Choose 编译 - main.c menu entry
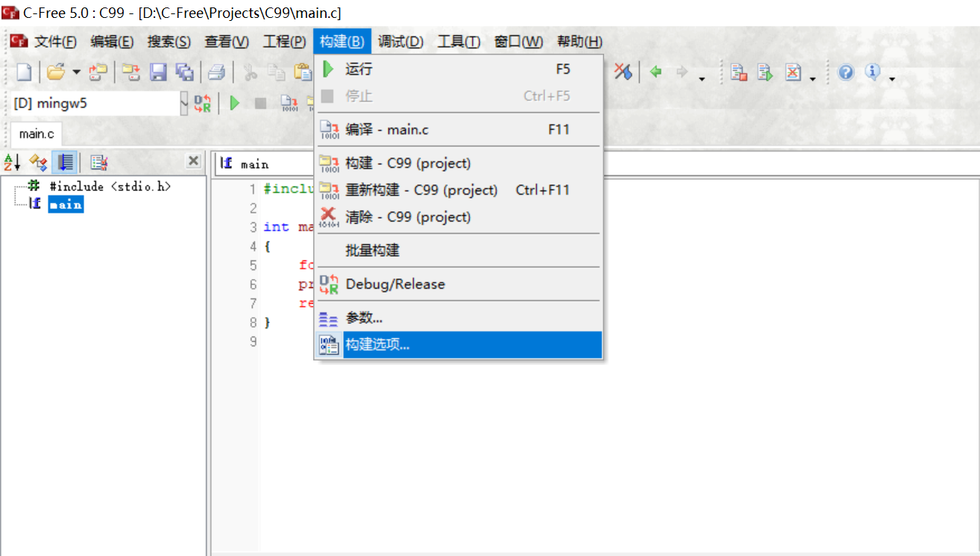 pyautogui.click(x=458, y=130)
